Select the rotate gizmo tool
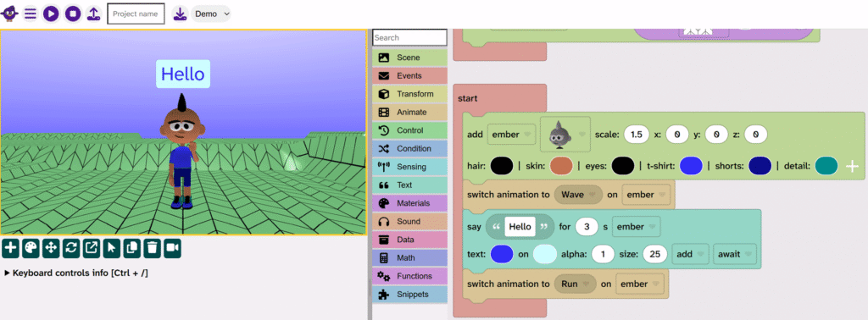 click(x=71, y=248)
